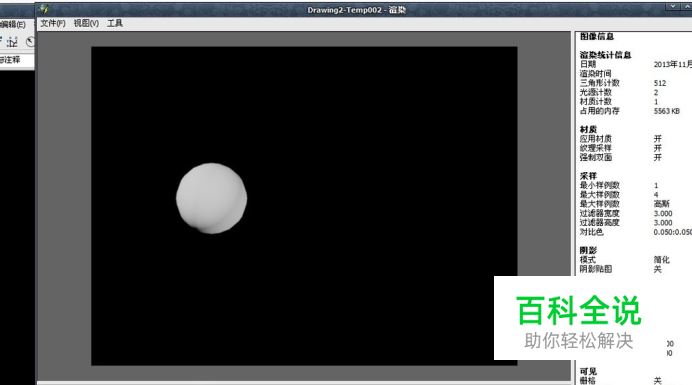The height and width of the screenshot is (385, 692).
Task: Click the 日期 row label
Action: pyautogui.click(x=588, y=64)
